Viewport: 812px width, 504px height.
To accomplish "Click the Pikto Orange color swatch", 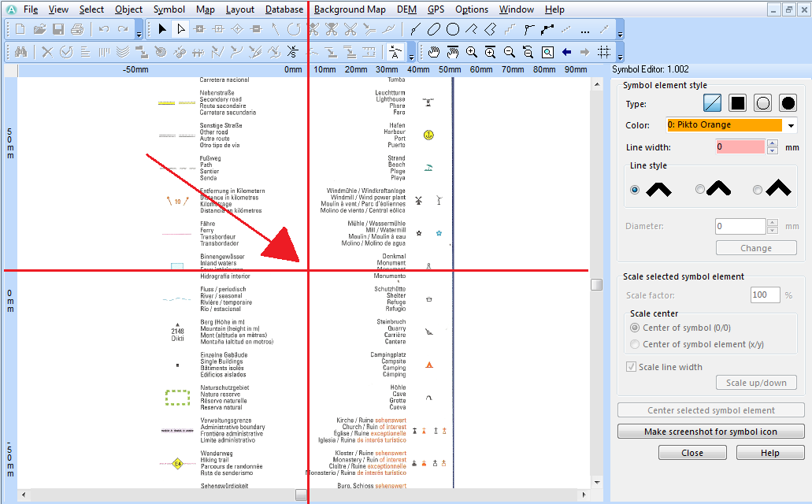I will (725, 125).
